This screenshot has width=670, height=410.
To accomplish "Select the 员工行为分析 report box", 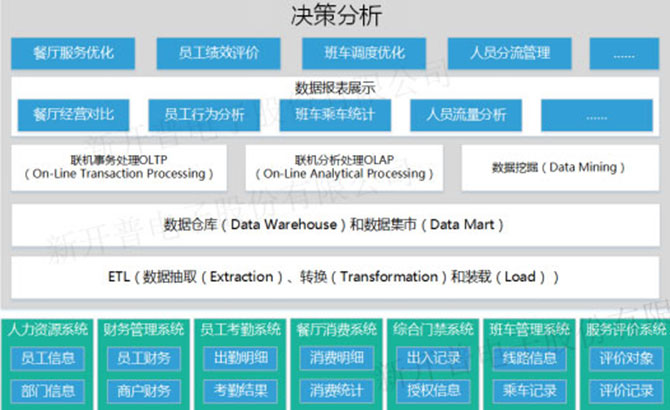I will [204, 115].
